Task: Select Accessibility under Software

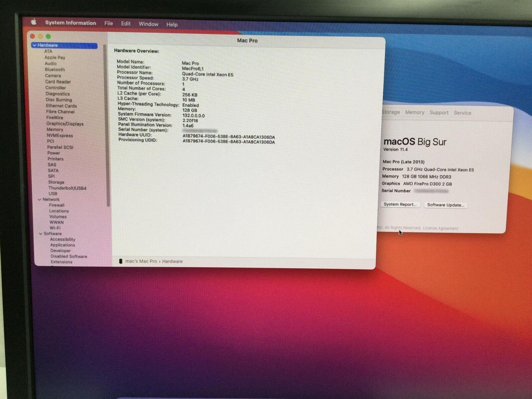Action: [63, 239]
